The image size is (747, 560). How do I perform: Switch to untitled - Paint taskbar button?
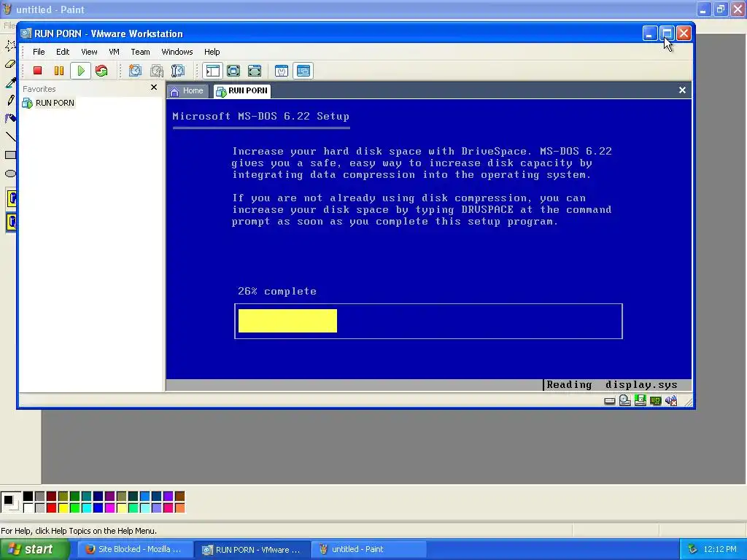coord(369,550)
